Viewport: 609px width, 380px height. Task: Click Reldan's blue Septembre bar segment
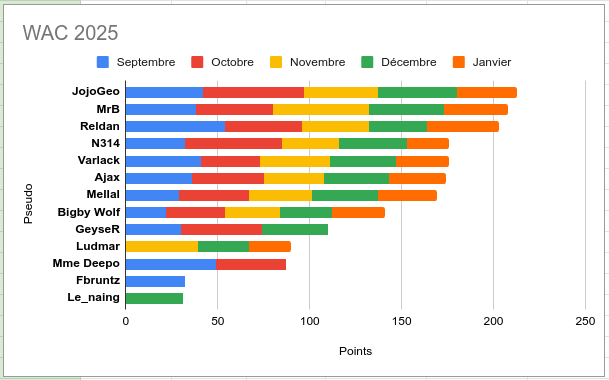tap(175, 126)
